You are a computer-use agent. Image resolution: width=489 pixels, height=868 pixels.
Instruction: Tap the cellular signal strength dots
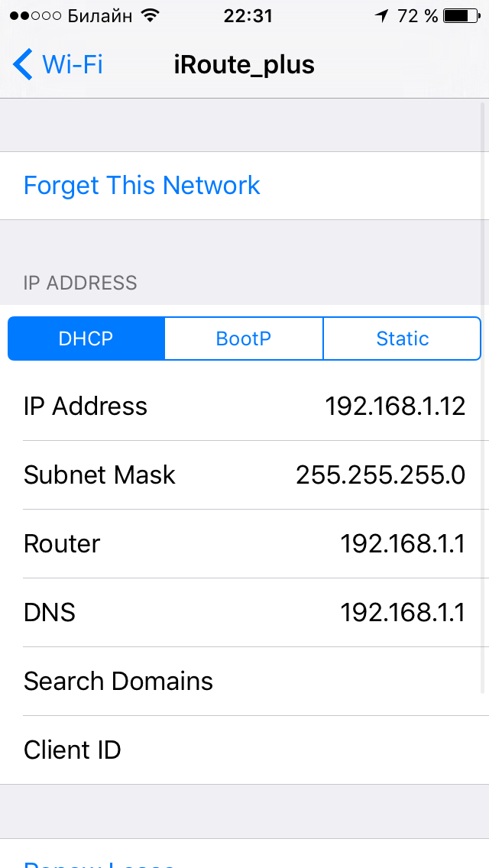pyautogui.click(x=36, y=15)
